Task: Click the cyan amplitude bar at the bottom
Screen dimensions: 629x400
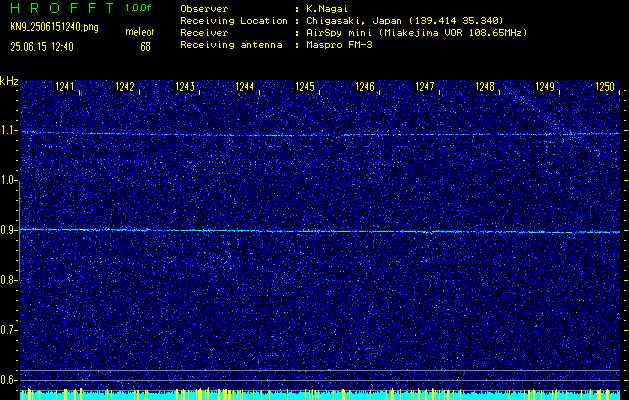Action: point(320,395)
